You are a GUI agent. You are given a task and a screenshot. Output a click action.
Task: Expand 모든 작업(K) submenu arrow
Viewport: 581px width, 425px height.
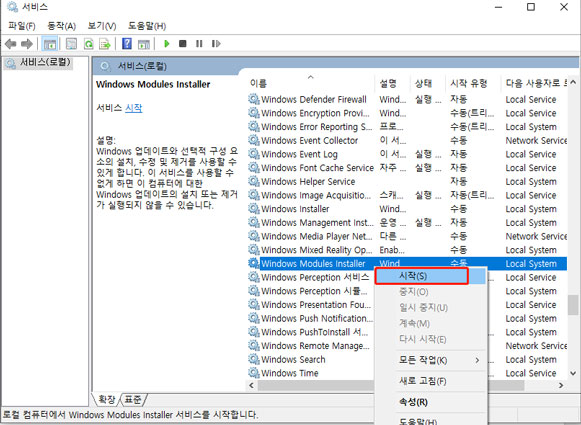pos(477,360)
